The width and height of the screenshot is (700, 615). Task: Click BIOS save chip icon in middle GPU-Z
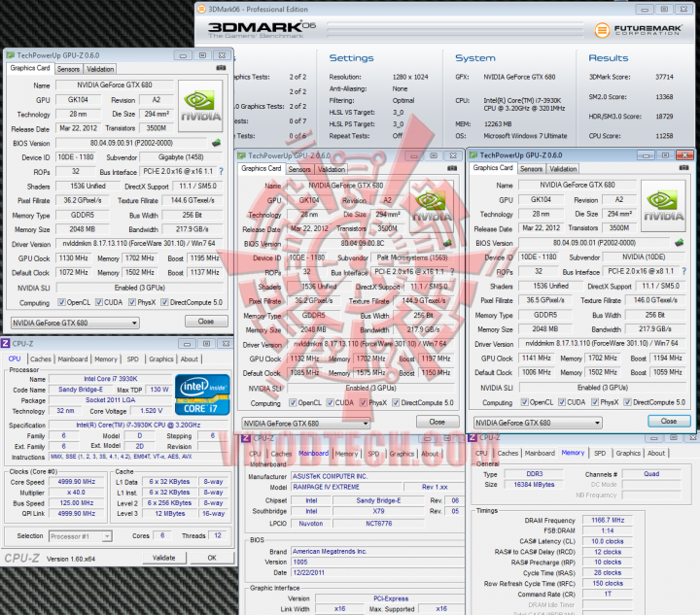click(448, 243)
